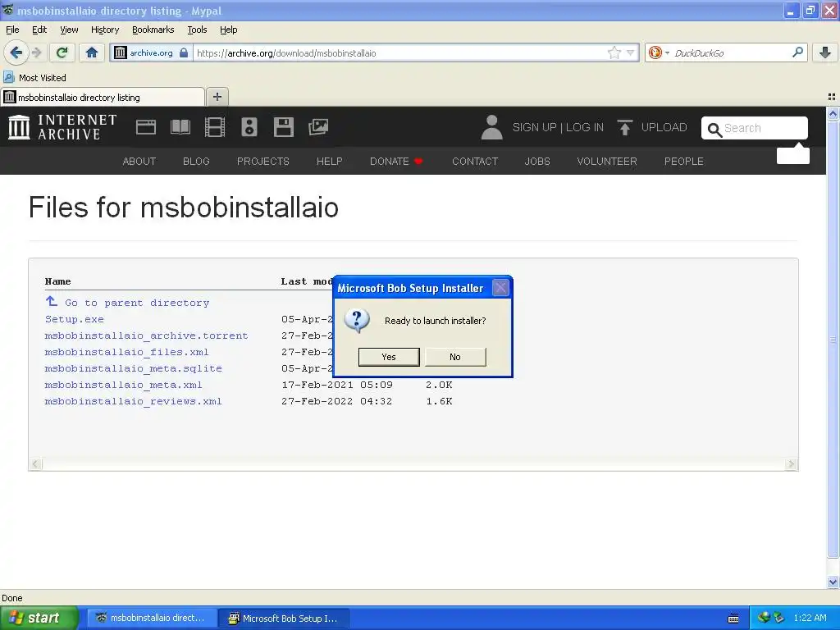Click the padlock security icon in address bar
Screen dimensions: 840x630
[x=184, y=52]
